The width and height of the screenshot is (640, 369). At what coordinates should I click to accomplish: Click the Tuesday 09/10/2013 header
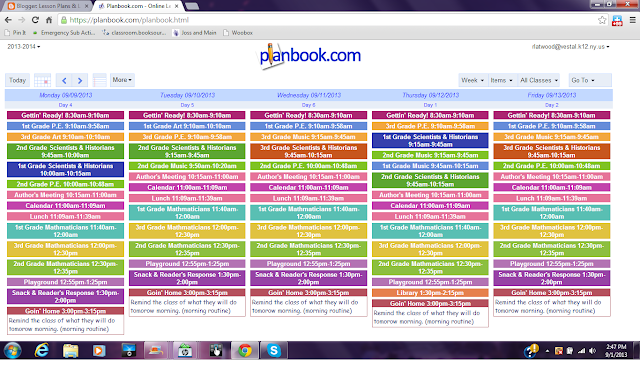[x=187, y=95]
